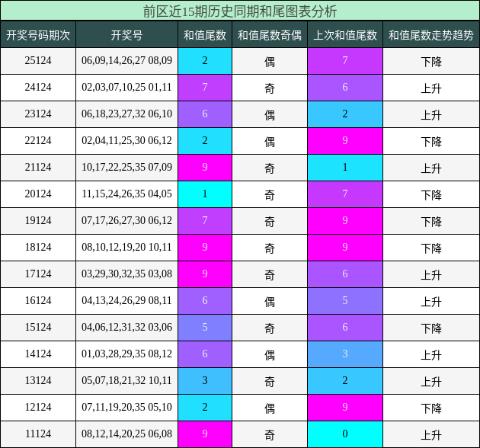Click 和值尾数 cell 5 in row 15124

coord(205,327)
